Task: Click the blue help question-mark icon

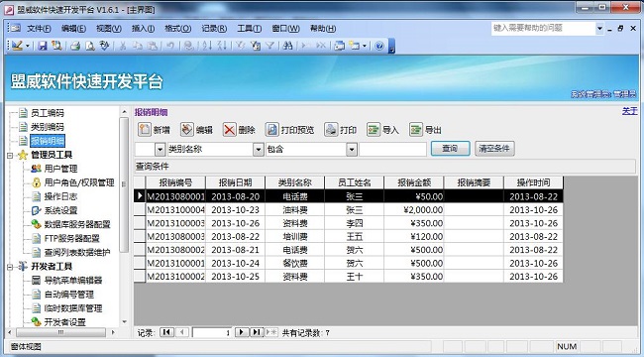Action: (x=379, y=46)
